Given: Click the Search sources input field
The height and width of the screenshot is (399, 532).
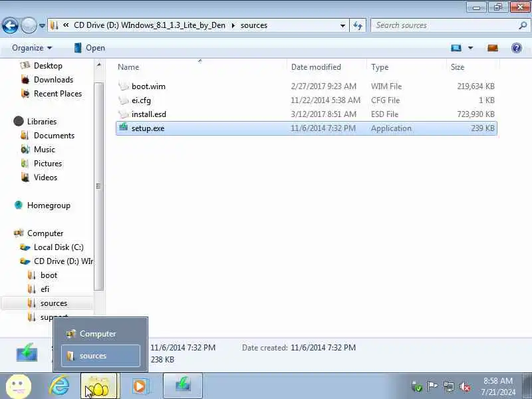Looking at the screenshot, I should (444, 25).
